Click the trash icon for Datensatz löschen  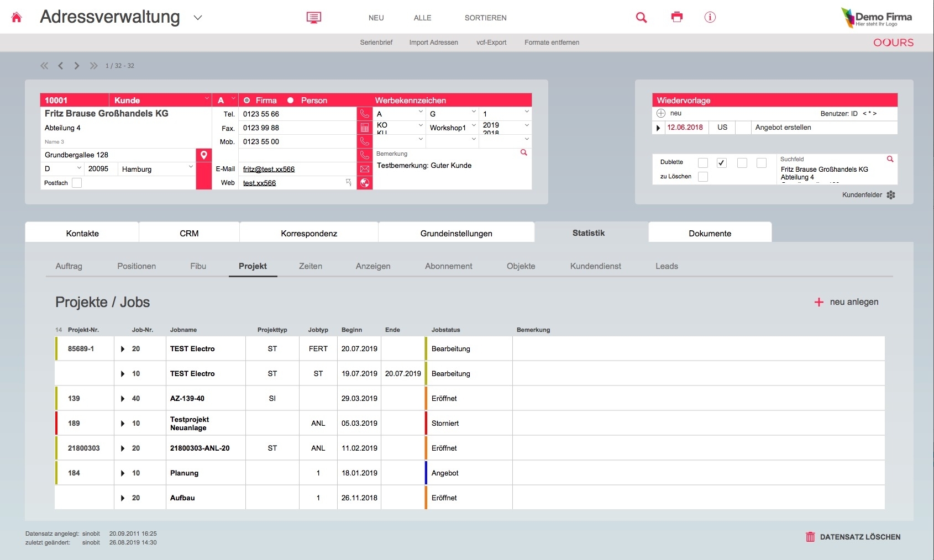click(810, 537)
